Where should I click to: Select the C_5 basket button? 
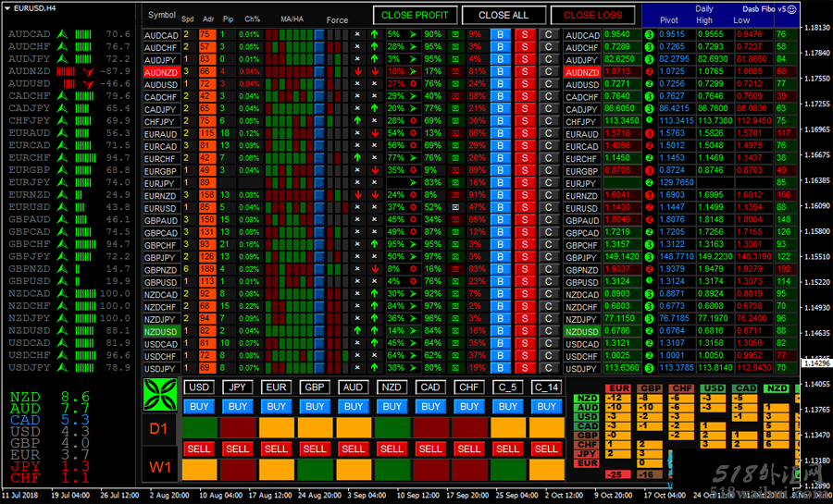click(507, 387)
